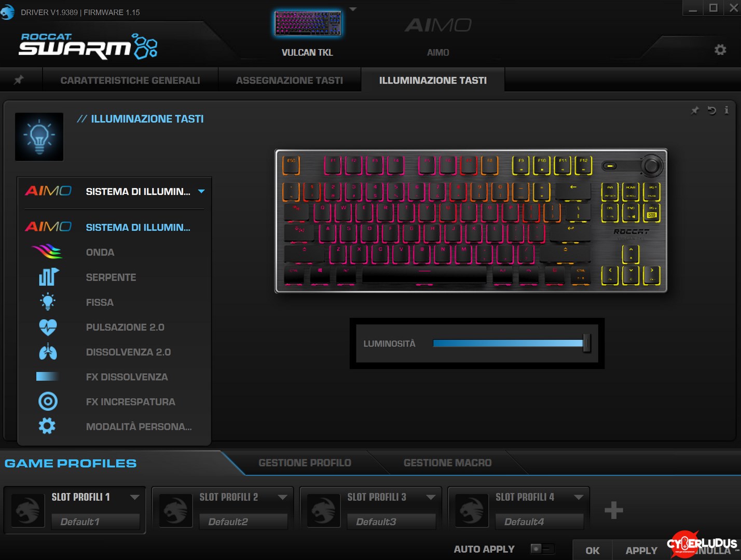Expand Slot Profili 1 dropdown arrow
The width and height of the screenshot is (741, 560).
click(x=135, y=497)
